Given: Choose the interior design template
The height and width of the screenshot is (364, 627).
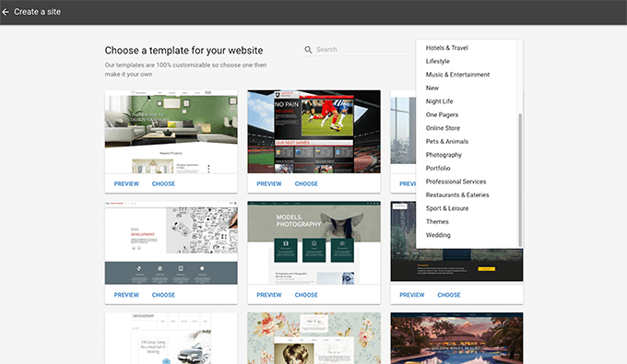Looking at the screenshot, I should click(x=163, y=183).
